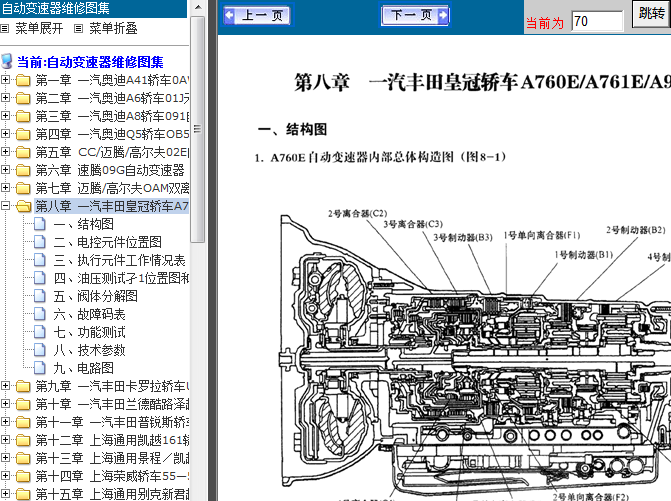Open 四、油压测试孔位置图 item
Image resolution: width=671 pixels, height=501 pixels.
pos(121,278)
